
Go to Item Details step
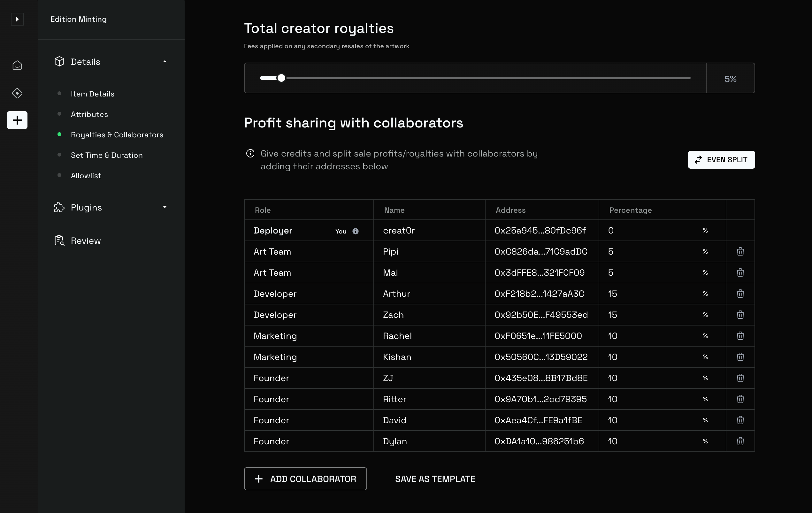pyautogui.click(x=92, y=94)
